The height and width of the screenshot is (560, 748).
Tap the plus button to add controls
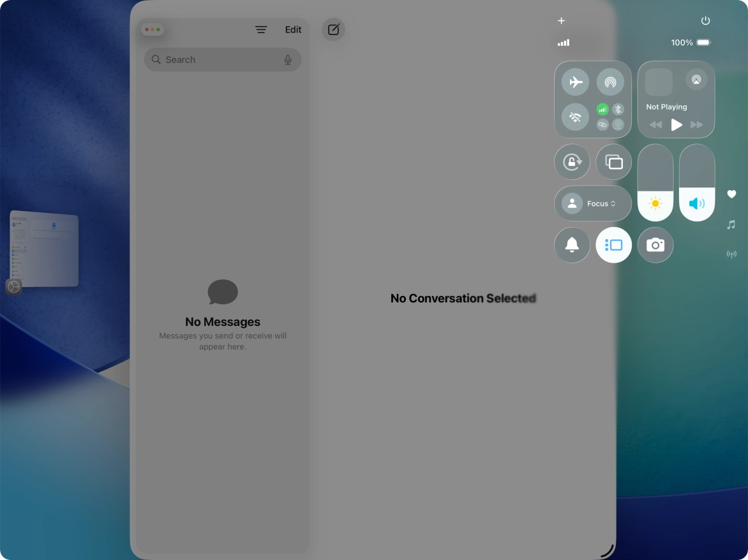click(561, 20)
